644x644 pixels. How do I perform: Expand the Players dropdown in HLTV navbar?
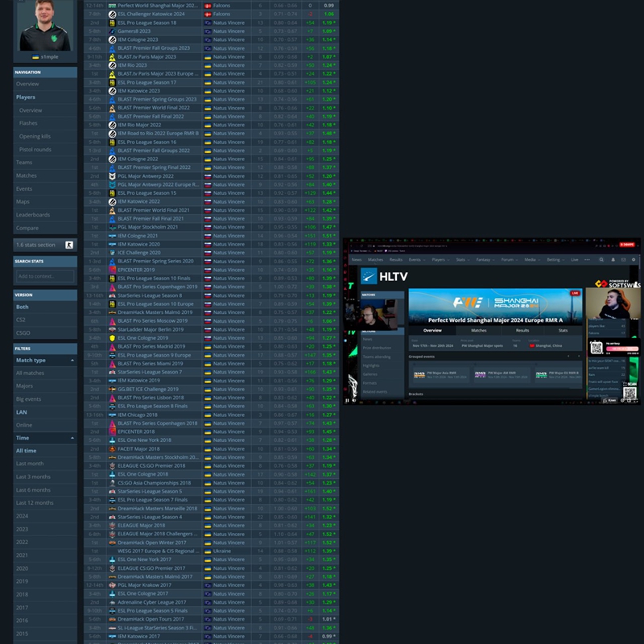(440, 260)
